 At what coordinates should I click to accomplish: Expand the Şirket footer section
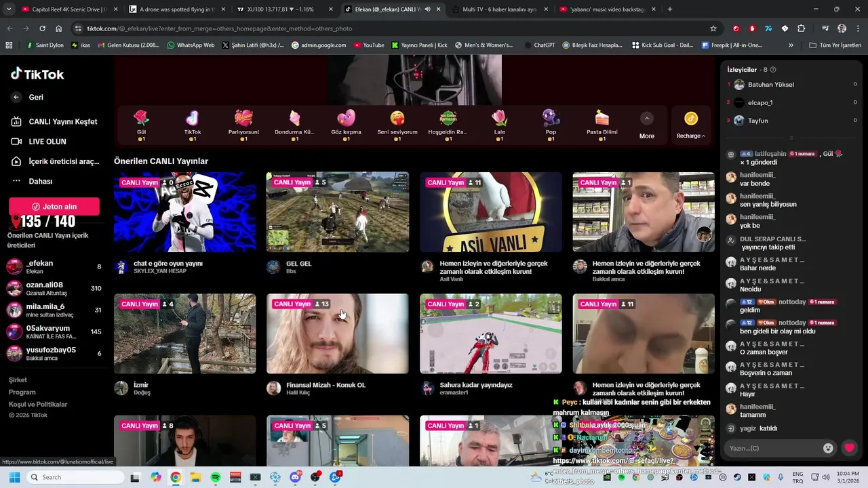(x=18, y=380)
